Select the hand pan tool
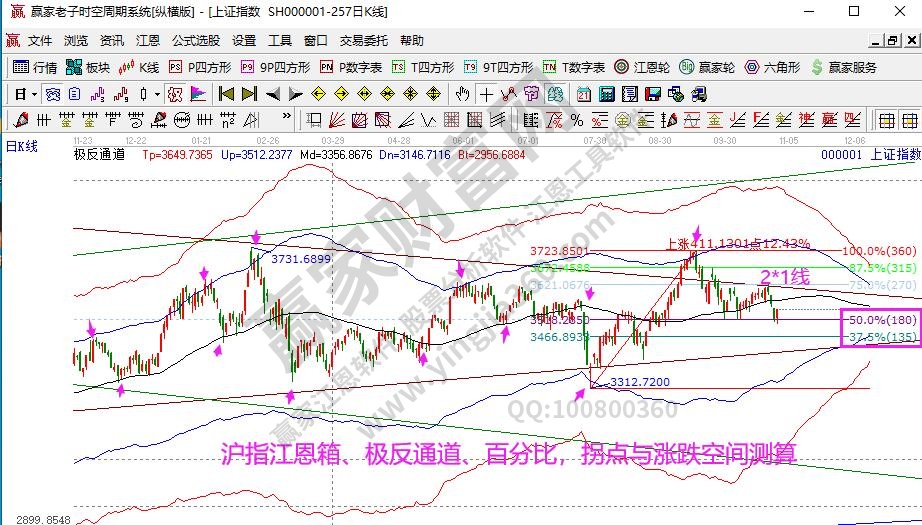 click(x=463, y=94)
